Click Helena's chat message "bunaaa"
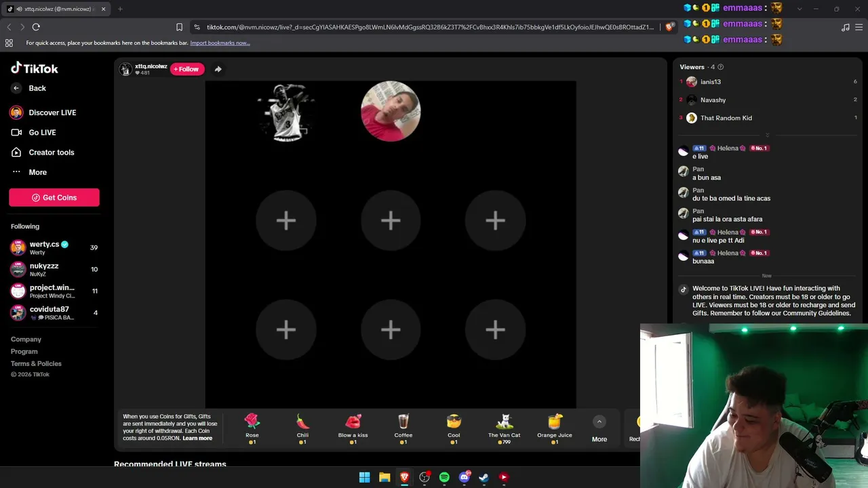The width and height of the screenshot is (868, 488). pyautogui.click(x=703, y=262)
